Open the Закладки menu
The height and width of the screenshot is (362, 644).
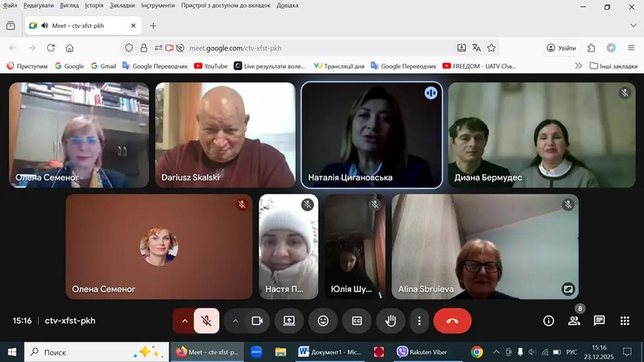tap(122, 5)
